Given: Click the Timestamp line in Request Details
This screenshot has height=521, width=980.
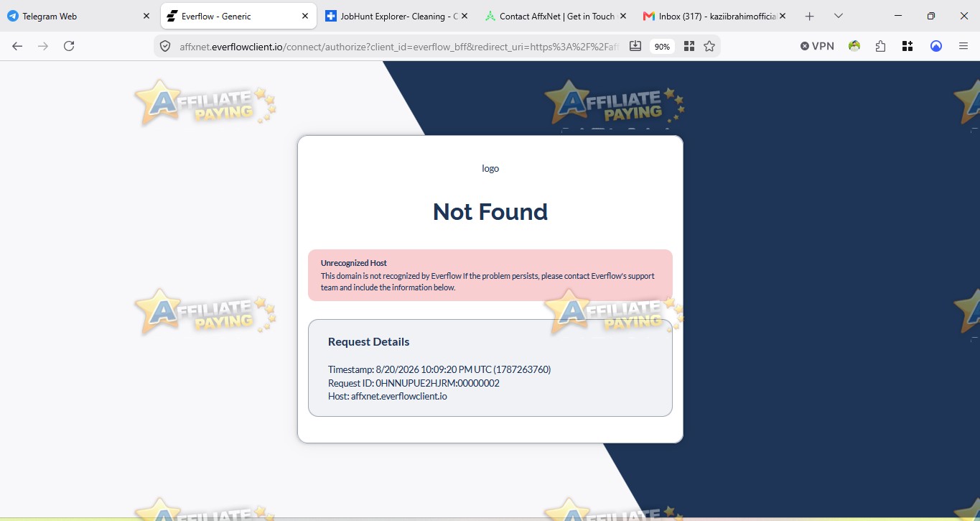Looking at the screenshot, I should 439,369.
